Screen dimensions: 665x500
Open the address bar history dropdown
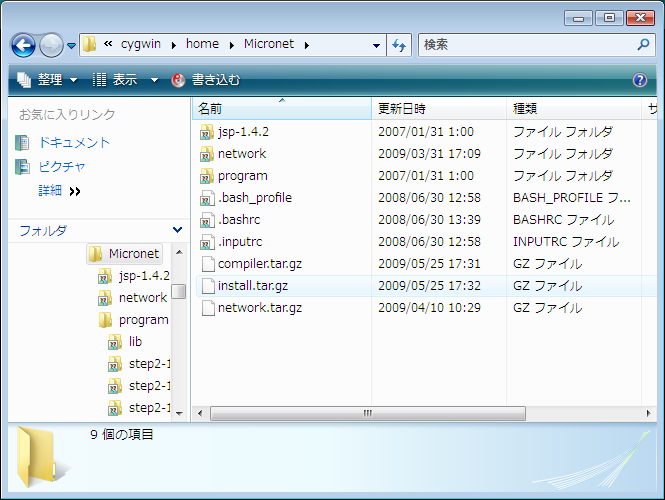tap(376, 45)
